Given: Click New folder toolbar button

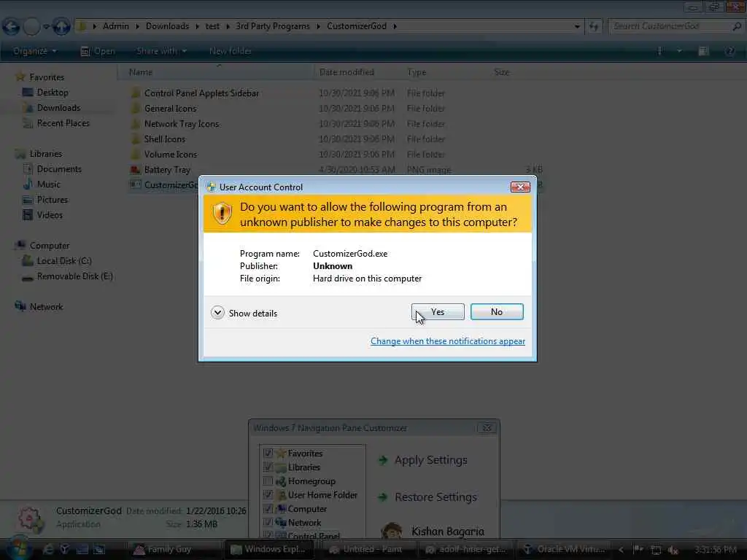Looking at the screenshot, I should click(x=230, y=51).
